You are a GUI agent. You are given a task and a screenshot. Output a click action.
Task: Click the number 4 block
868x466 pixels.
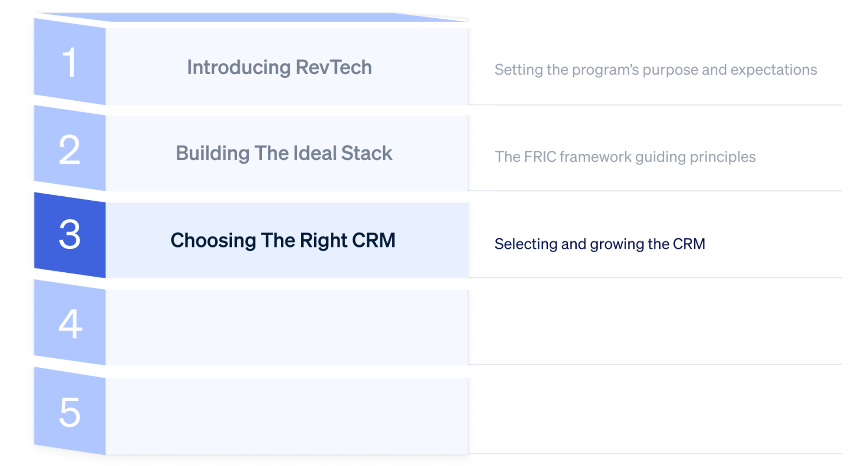[x=69, y=324]
